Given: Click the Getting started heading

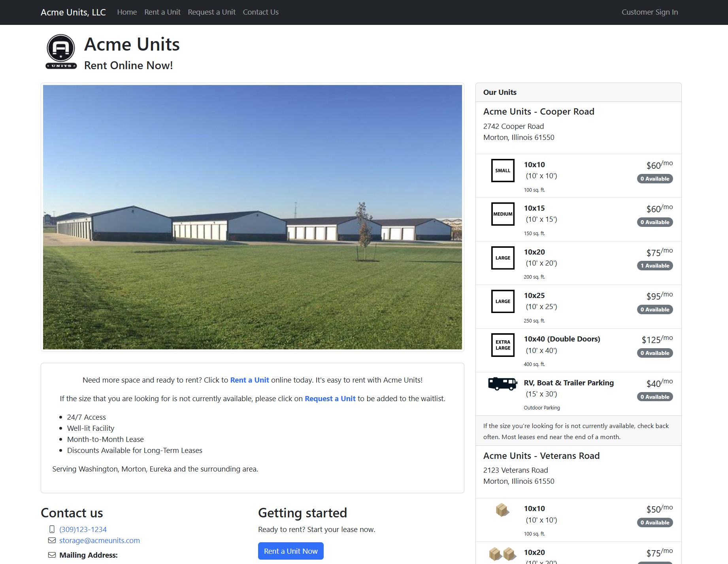Looking at the screenshot, I should [302, 513].
